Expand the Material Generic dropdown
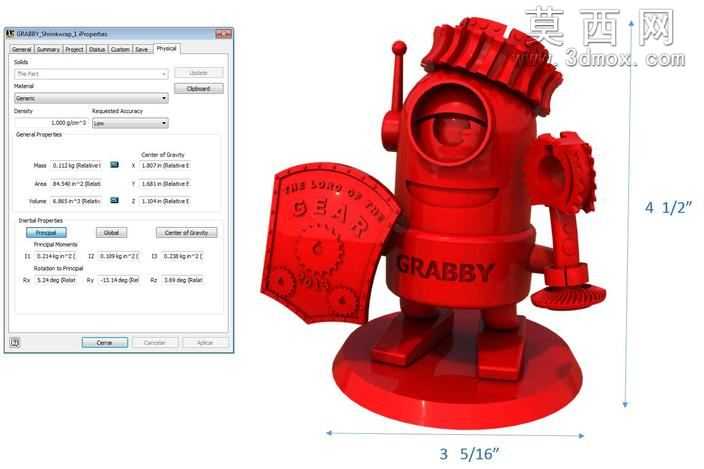The image size is (704, 469). point(92,98)
